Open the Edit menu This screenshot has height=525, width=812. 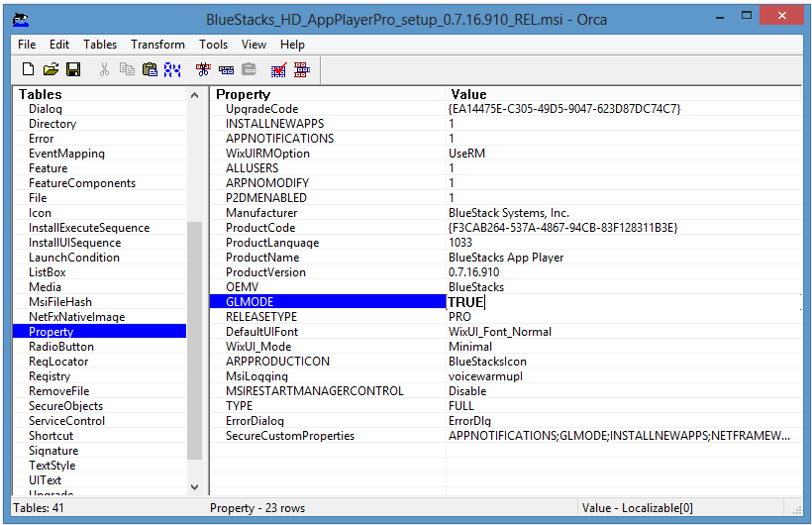[x=59, y=45]
